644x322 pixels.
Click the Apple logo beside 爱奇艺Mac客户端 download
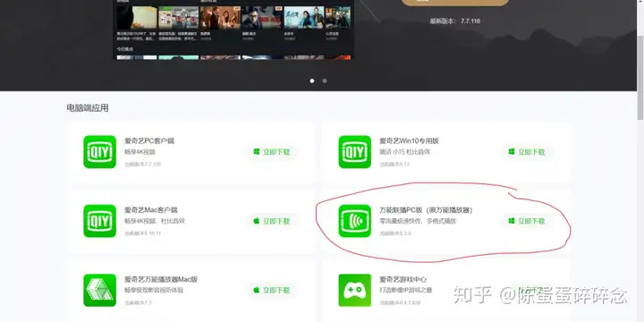(x=257, y=221)
